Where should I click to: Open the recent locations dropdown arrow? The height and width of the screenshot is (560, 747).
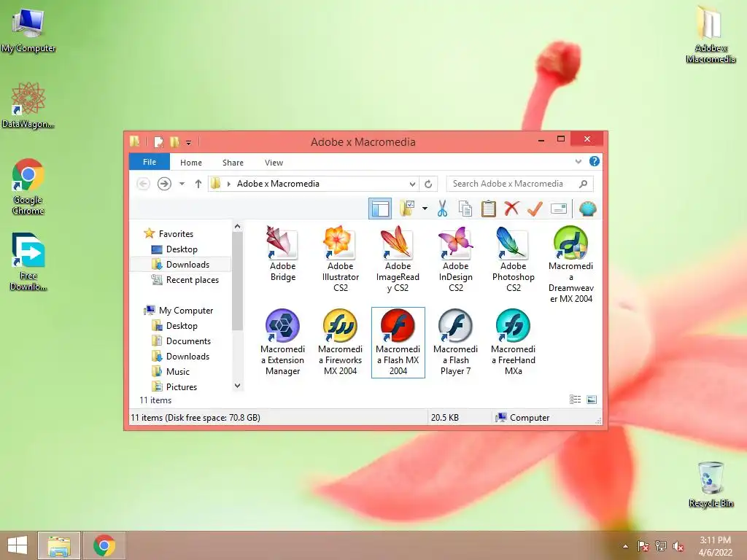click(x=182, y=184)
